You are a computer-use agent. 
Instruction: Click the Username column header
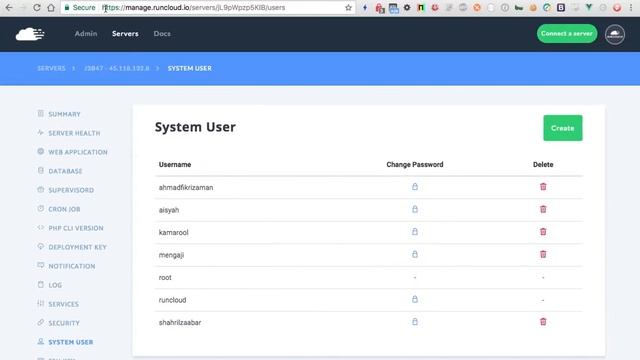(x=175, y=164)
